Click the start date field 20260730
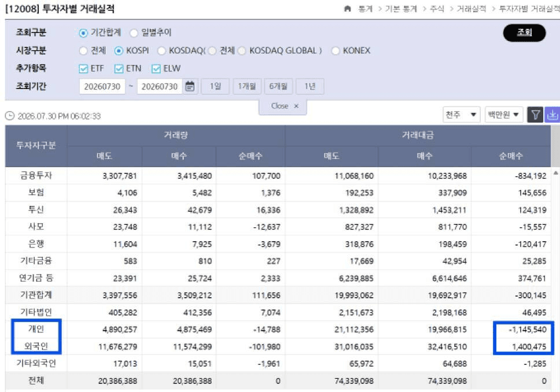The image size is (560, 392). [x=102, y=86]
